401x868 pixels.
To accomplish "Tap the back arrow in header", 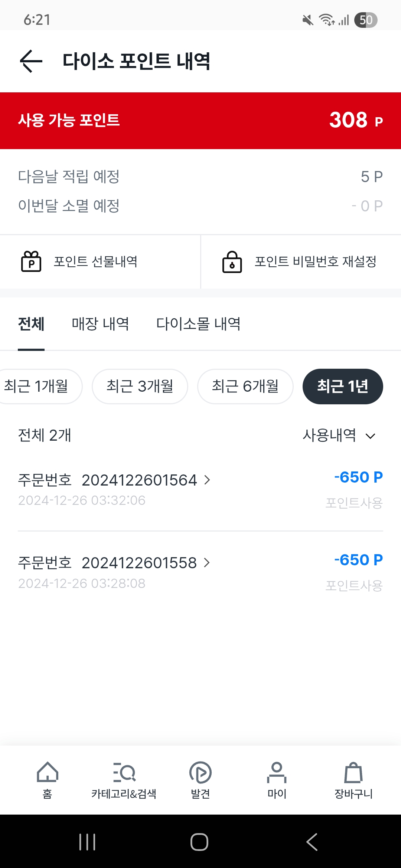I will [x=31, y=61].
